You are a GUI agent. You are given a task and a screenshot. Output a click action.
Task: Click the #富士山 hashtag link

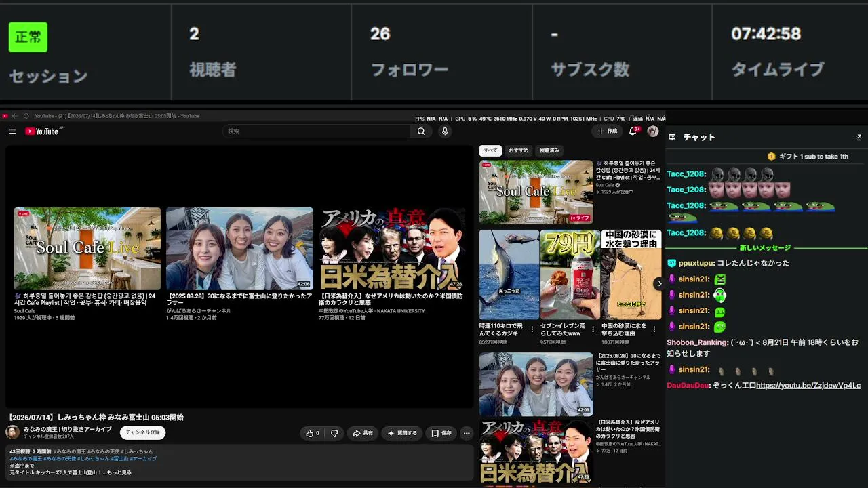click(x=120, y=459)
